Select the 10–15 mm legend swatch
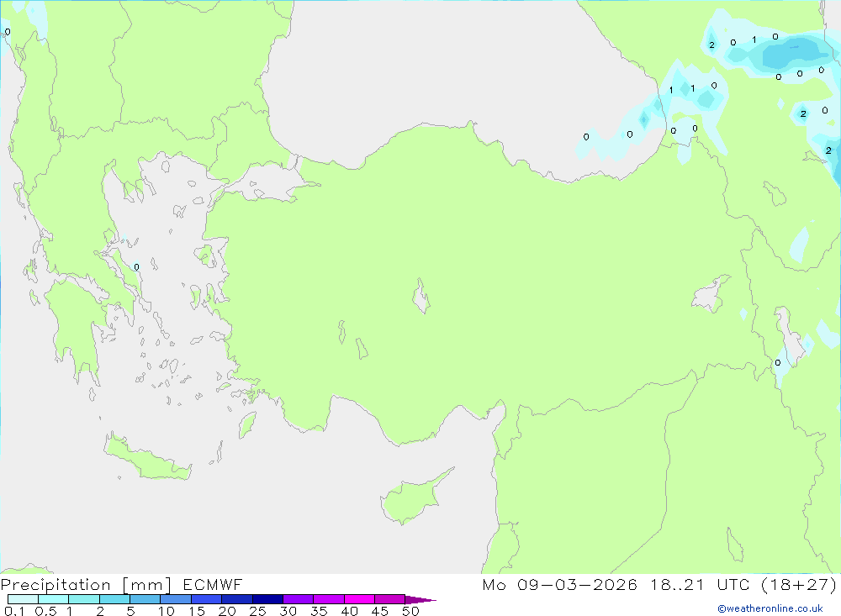 coord(176,599)
